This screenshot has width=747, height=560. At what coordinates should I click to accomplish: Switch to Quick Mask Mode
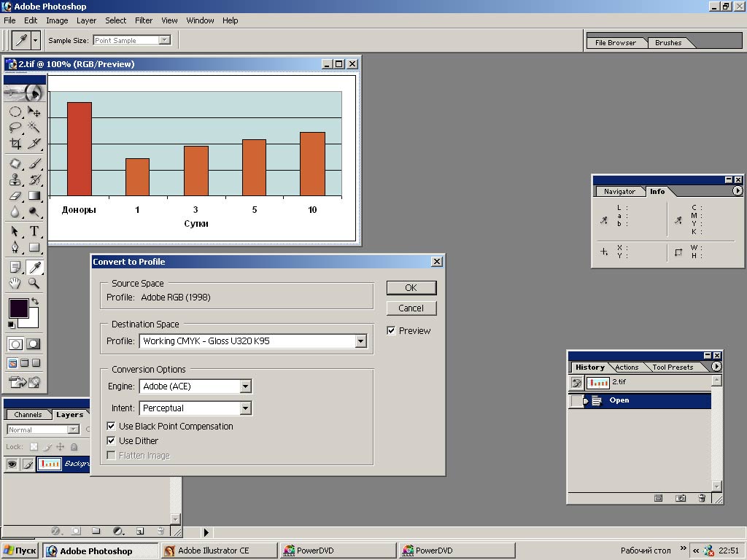tap(34, 344)
